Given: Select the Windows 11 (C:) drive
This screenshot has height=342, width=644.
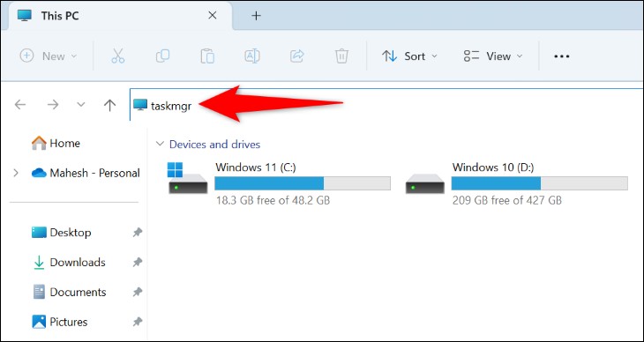Looking at the screenshot, I should pos(279,183).
